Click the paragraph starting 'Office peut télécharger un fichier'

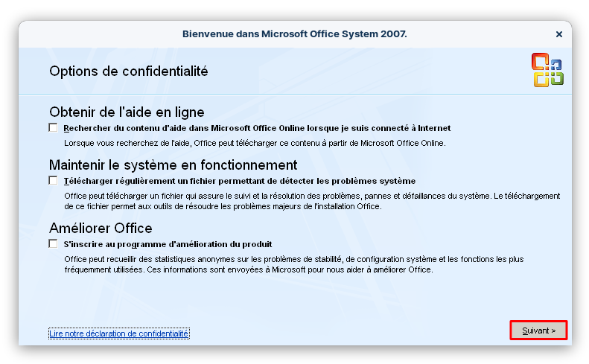coord(312,201)
